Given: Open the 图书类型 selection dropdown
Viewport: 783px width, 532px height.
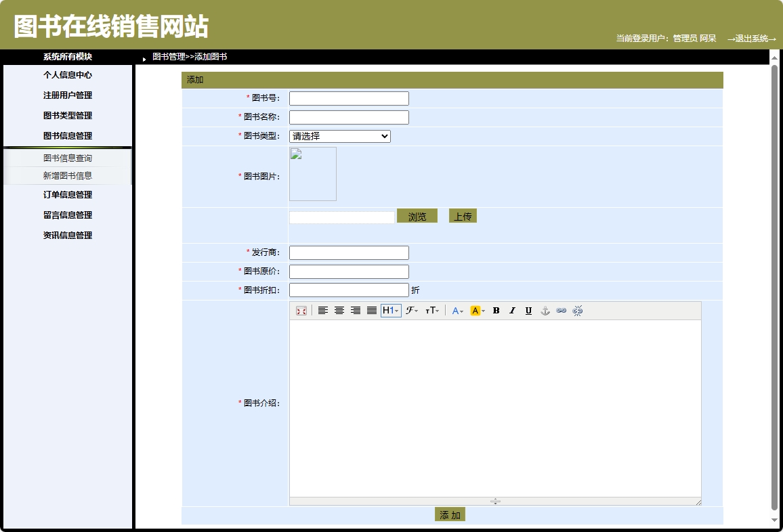Looking at the screenshot, I should pos(339,136).
